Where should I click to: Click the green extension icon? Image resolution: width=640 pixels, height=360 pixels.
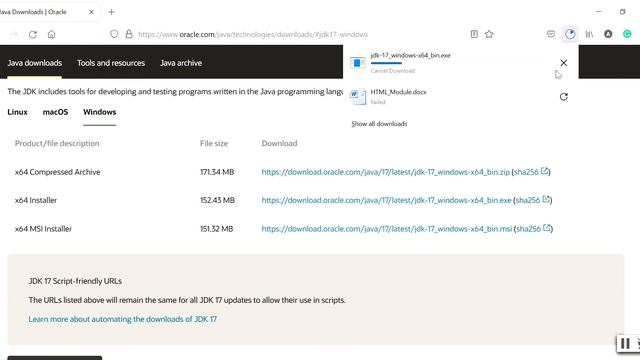[x=627, y=34]
